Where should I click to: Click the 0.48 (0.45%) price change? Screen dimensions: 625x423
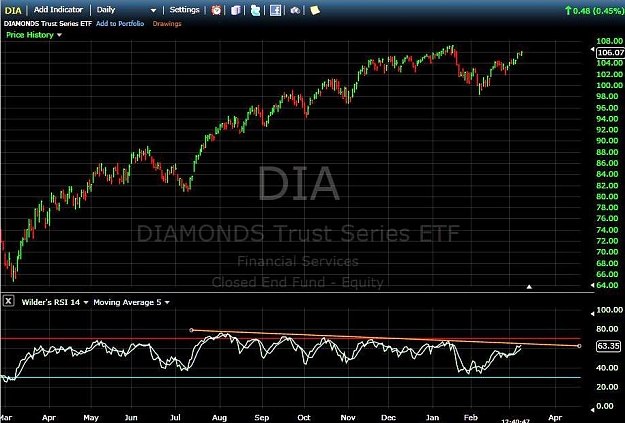[594, 11]
